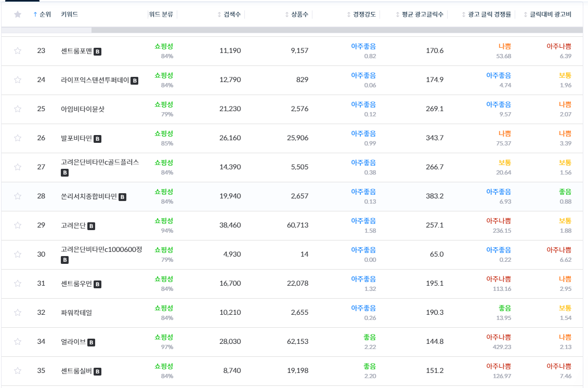
Task: Star the 아임비타이문샷 keyword
Action: tap(18, 109)
